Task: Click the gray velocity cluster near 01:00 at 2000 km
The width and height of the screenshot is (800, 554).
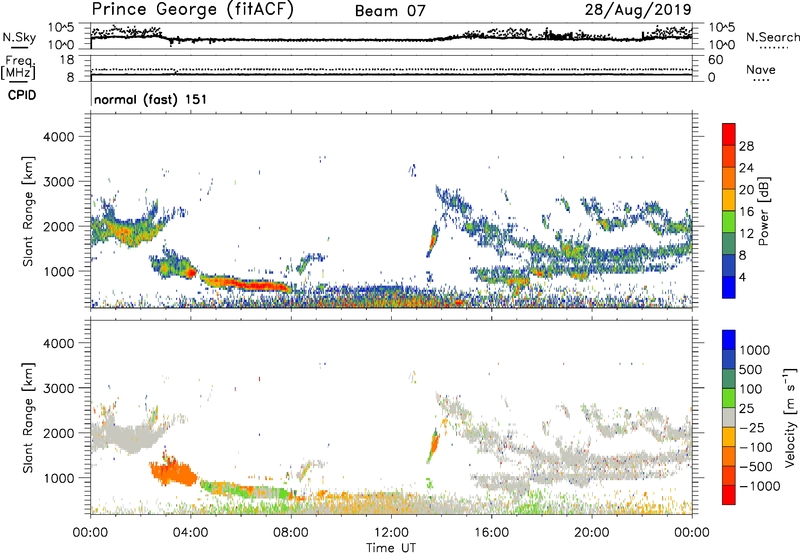Action: [x=128, y=435]
